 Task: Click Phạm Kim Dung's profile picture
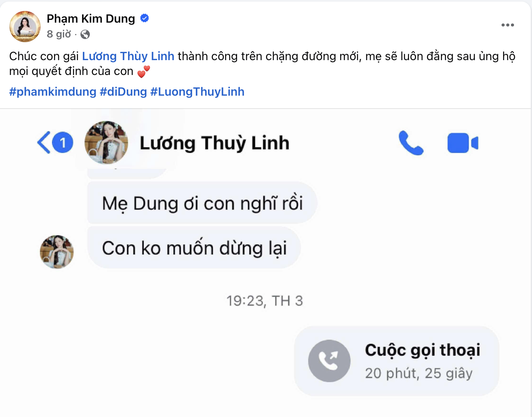coord(25,27)
